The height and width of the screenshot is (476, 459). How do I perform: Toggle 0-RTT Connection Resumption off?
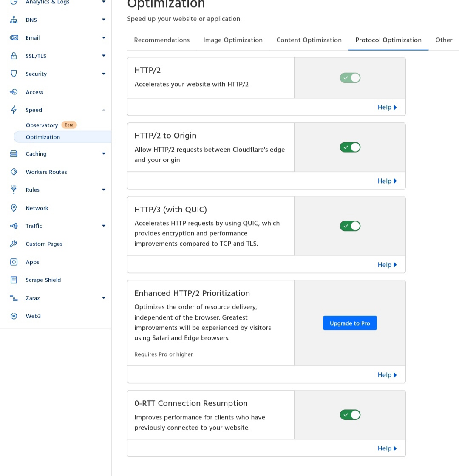(x=350, y=415)
